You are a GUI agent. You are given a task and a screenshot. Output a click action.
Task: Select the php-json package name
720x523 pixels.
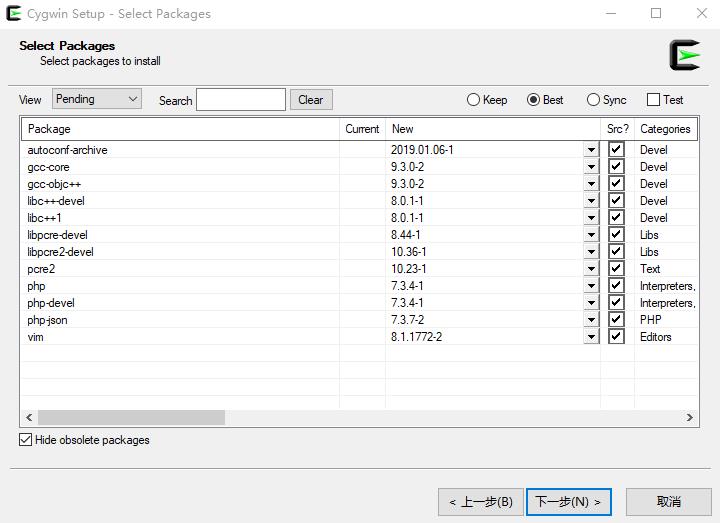tap(47, 320)
